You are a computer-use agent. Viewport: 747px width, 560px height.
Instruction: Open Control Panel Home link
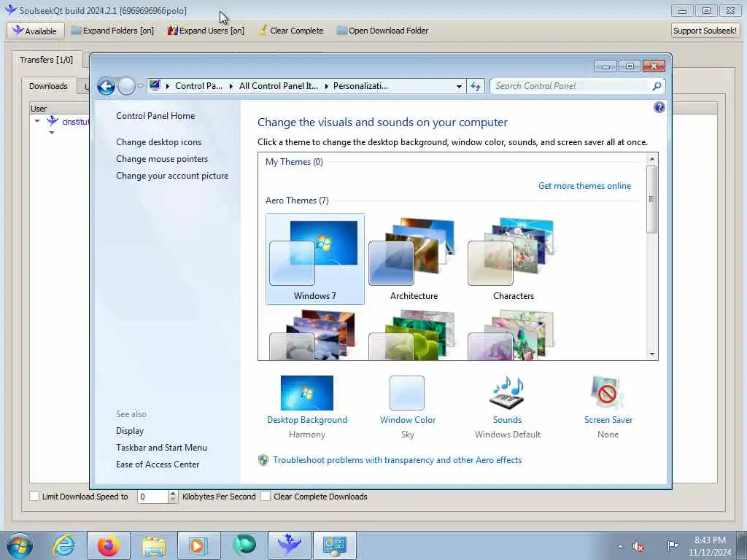[x=155, y=116]
